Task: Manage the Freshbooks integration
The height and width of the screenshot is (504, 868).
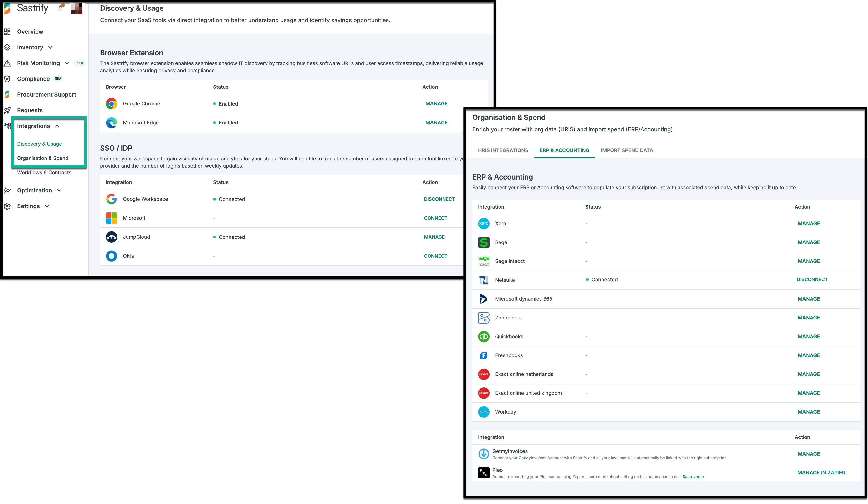Action: point(808,355)
